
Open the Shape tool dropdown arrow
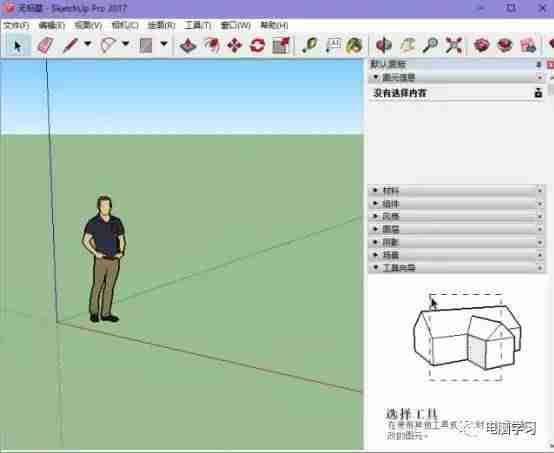pyautogui.click(x=164, y=44)
